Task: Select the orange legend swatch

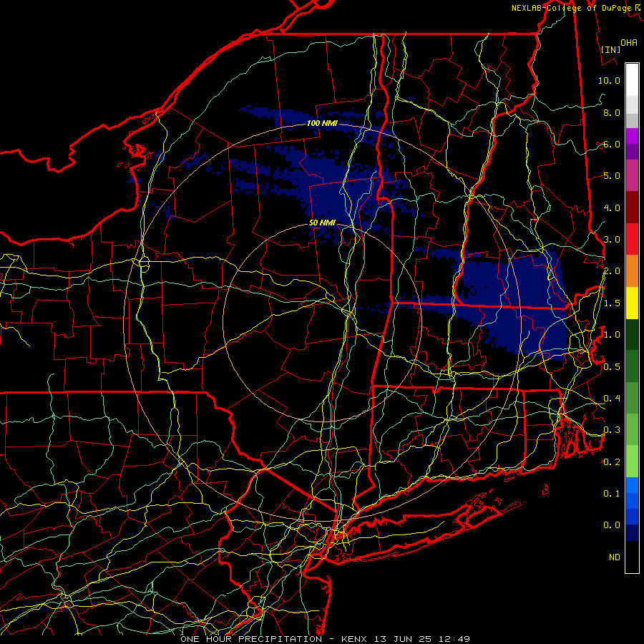Action: tap(632, 271)
